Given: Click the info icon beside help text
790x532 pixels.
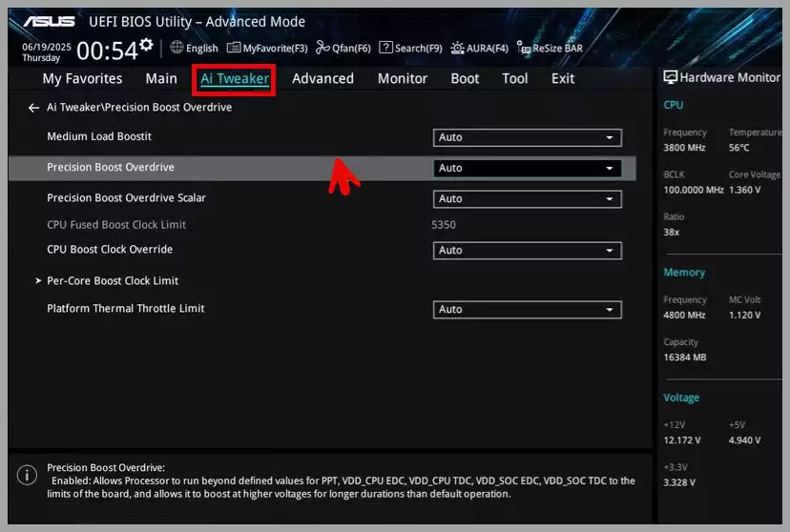Looking at the screenshot, I should tap(27, 475).
